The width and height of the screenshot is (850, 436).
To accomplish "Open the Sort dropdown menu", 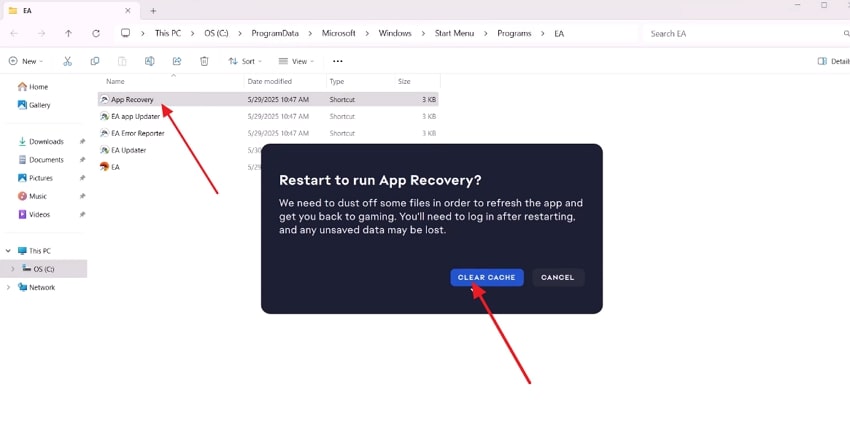I will [245, 61].
